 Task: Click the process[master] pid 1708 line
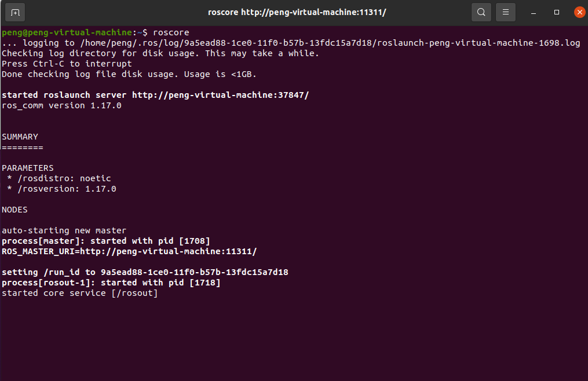coord(106,241)
